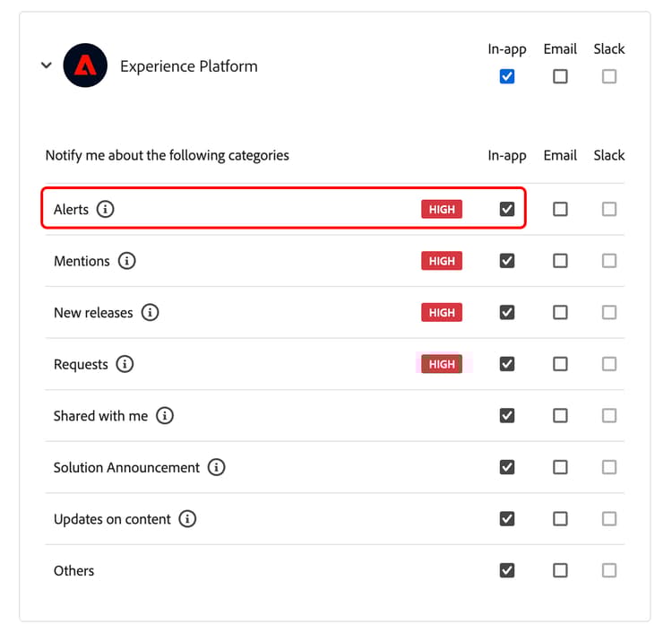The width and height of the screenshot is (672, 633).
Task: Turn off In-app for New releases
Action: [x=507, y=313]
